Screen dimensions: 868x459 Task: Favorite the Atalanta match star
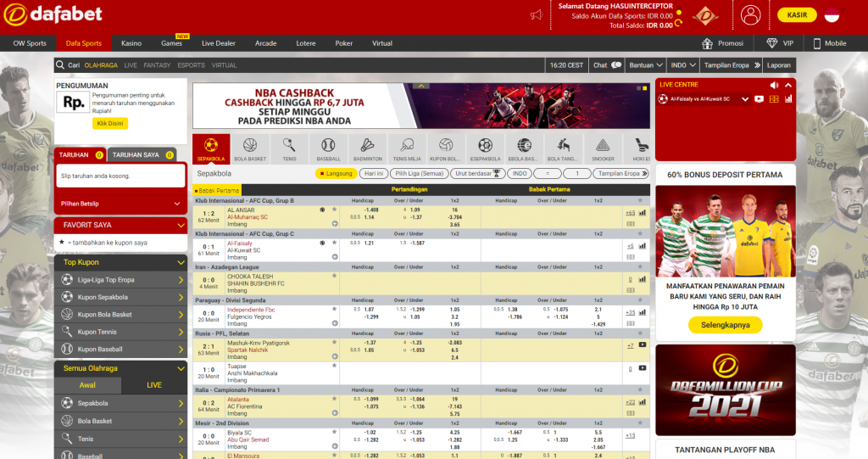(334, 399)
